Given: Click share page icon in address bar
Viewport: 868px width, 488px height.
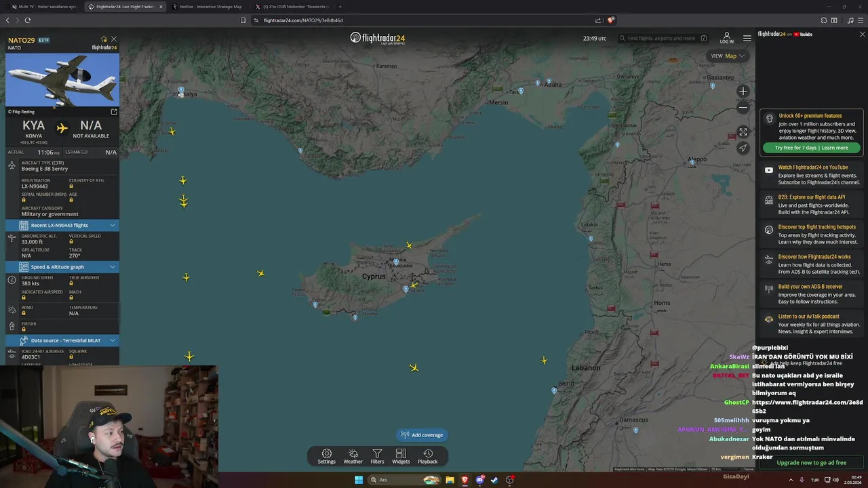Looking at the screenshot, I should (x=598, y=20).
